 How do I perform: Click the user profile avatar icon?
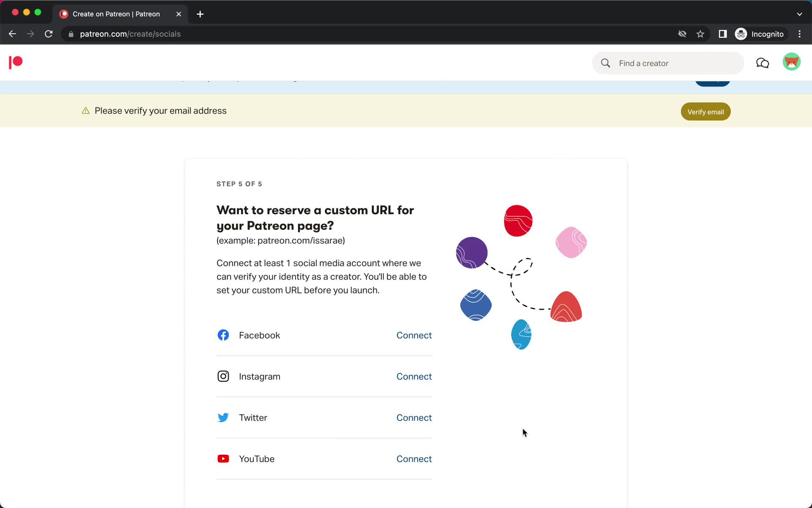tap(792, 63)
